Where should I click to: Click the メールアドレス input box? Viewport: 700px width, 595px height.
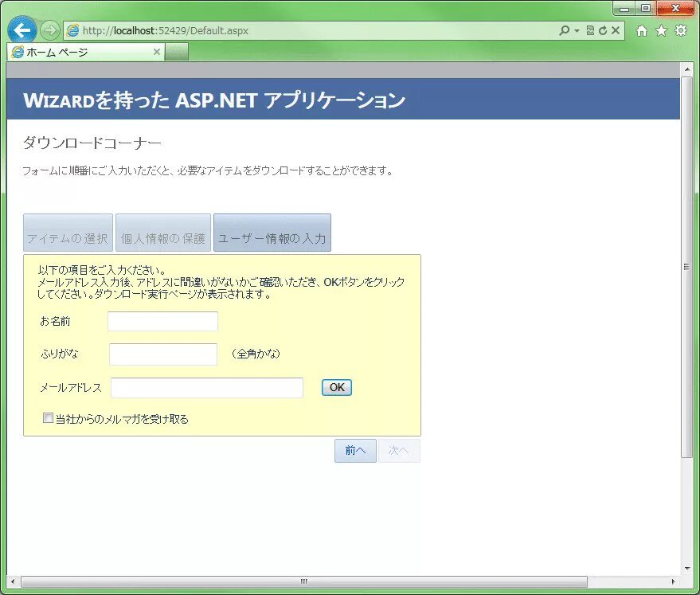tap(207, 387)
